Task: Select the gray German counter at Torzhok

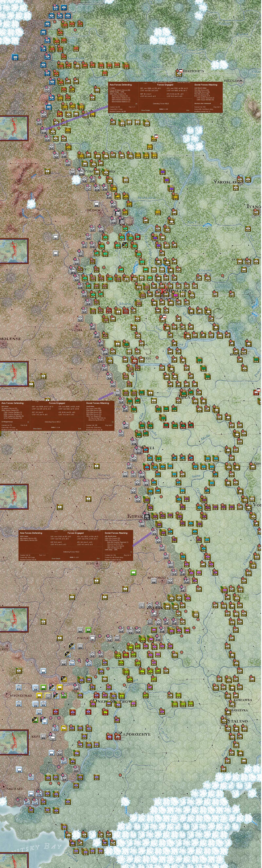Action: click(x=97, y=204)
